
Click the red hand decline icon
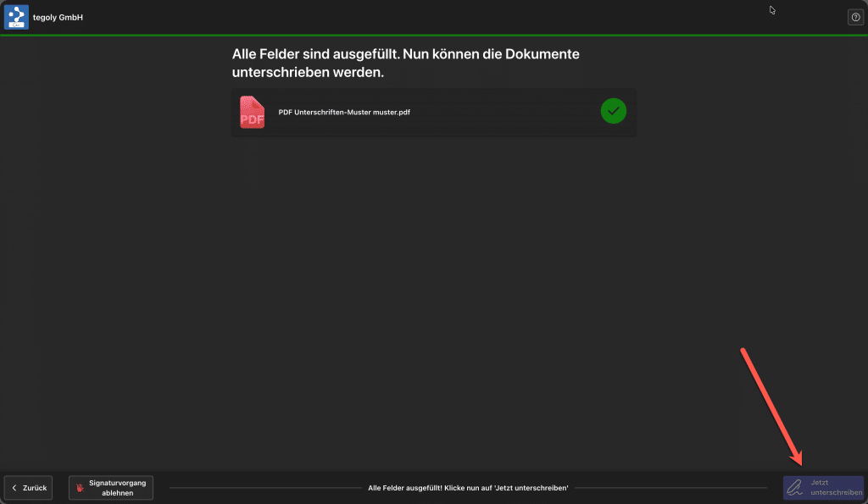[81, 488]
